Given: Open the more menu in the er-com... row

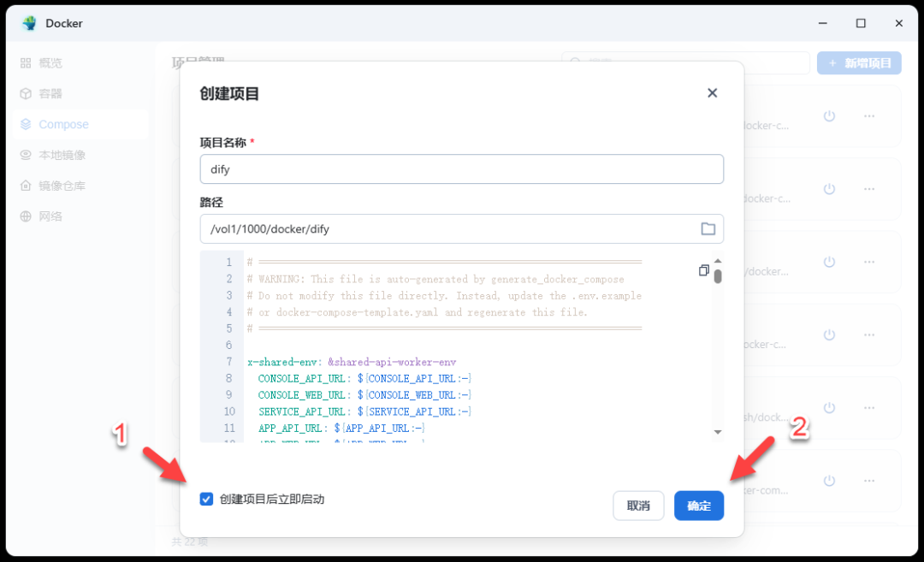Looking at the screenshot, I should point(869,481).
